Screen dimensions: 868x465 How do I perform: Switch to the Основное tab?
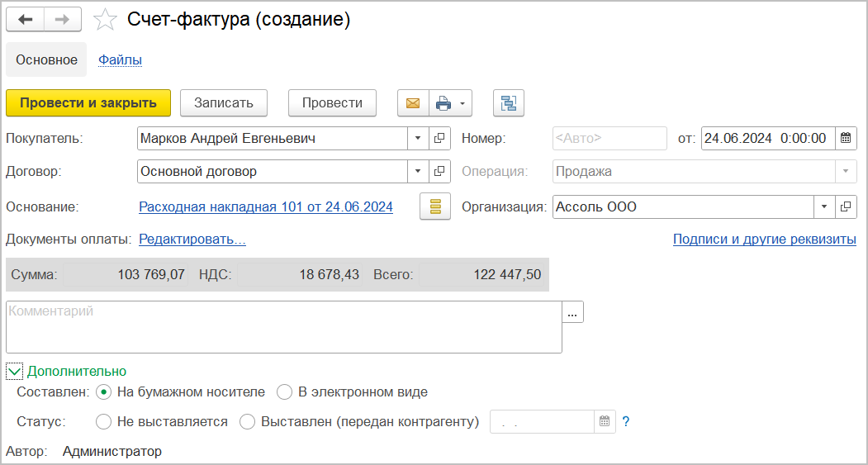tap(46, 59)
